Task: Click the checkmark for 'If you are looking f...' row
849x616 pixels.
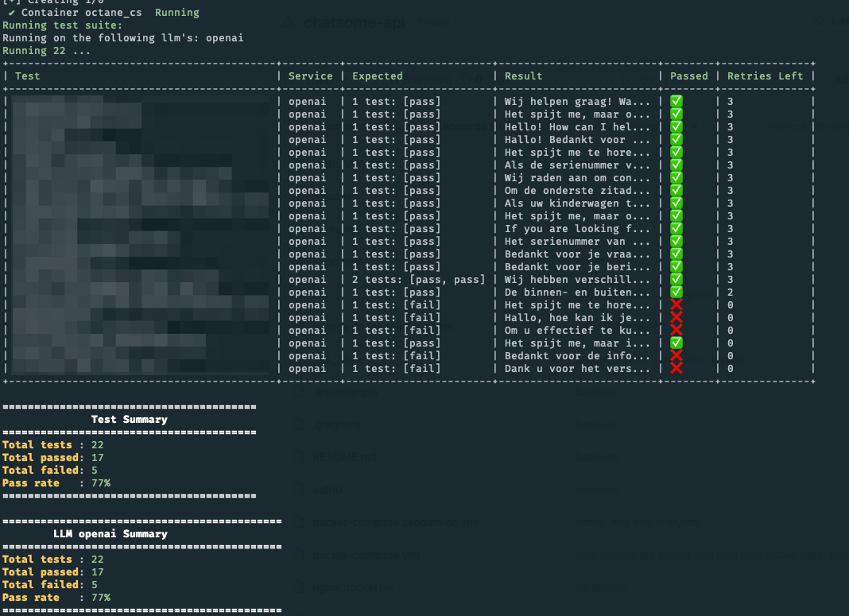Action: pos(676,229)
